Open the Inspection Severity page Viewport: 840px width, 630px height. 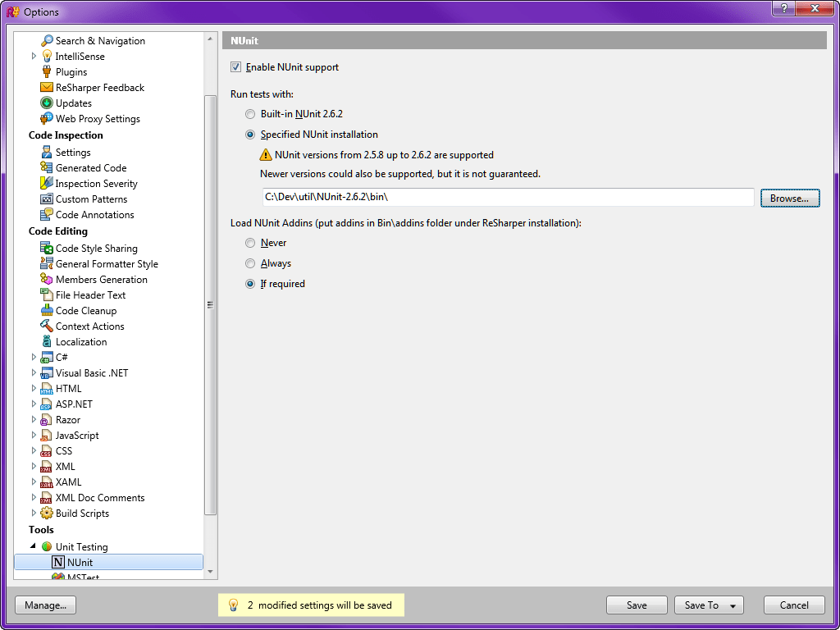click(x=97, y=184)
